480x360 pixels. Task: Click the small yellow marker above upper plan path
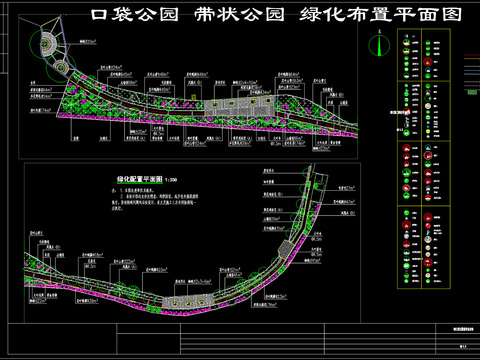point(193,97)
